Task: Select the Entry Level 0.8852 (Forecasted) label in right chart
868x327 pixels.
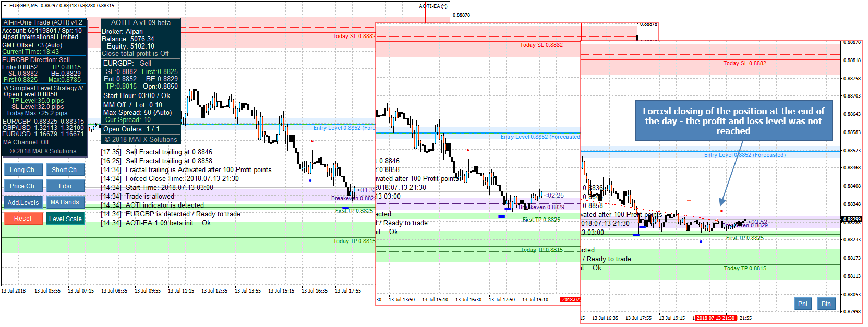Action: tap(745, 155)
